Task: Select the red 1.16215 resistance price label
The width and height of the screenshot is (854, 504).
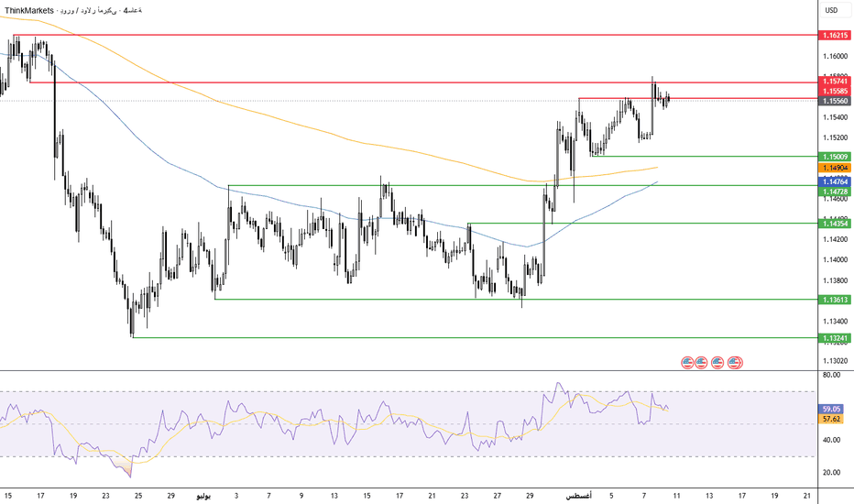Action: (835, 36)
